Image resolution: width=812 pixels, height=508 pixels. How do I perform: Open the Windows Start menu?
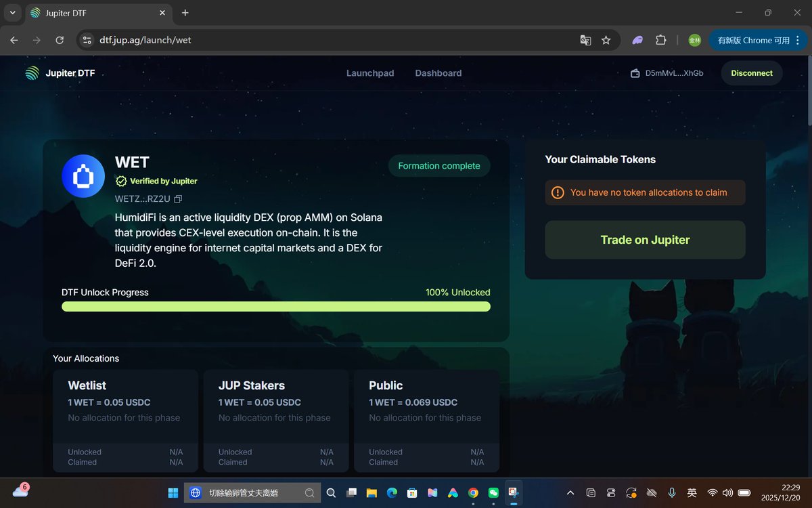tap(173, 493)
